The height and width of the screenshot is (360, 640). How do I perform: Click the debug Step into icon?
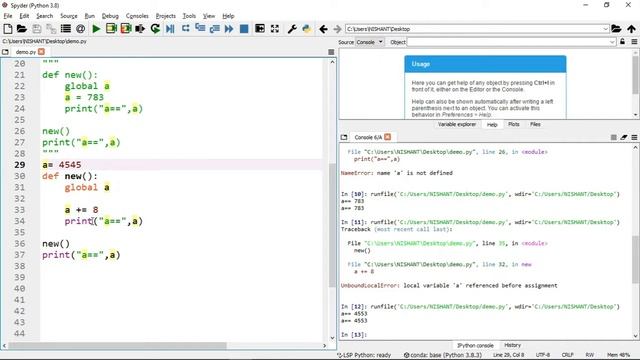(x=200, y=29)
